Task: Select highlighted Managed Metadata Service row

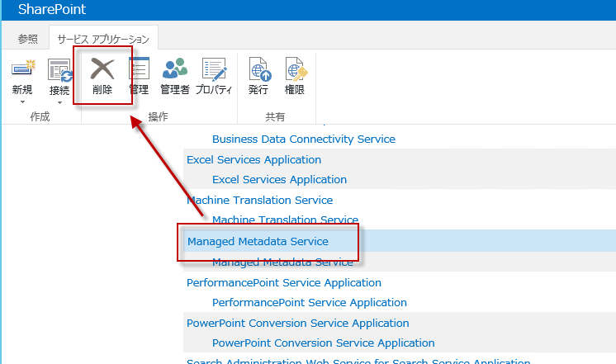Action: (x=400, y=241)
